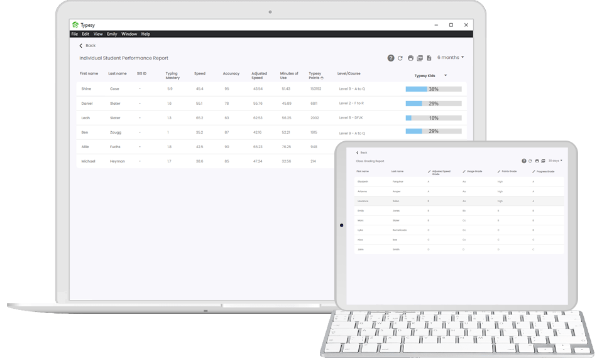
Task: Select the Daniel Slater row
Action: pyautogui.click(x=271, y=104)
